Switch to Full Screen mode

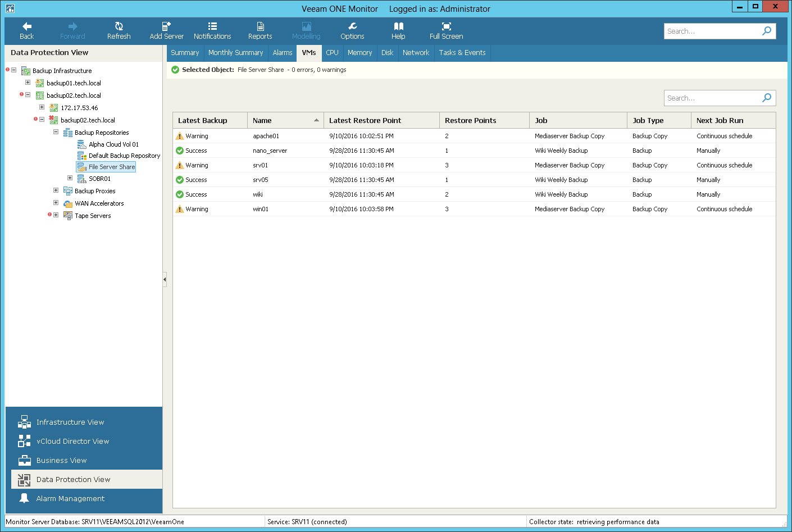pos(446,31)
